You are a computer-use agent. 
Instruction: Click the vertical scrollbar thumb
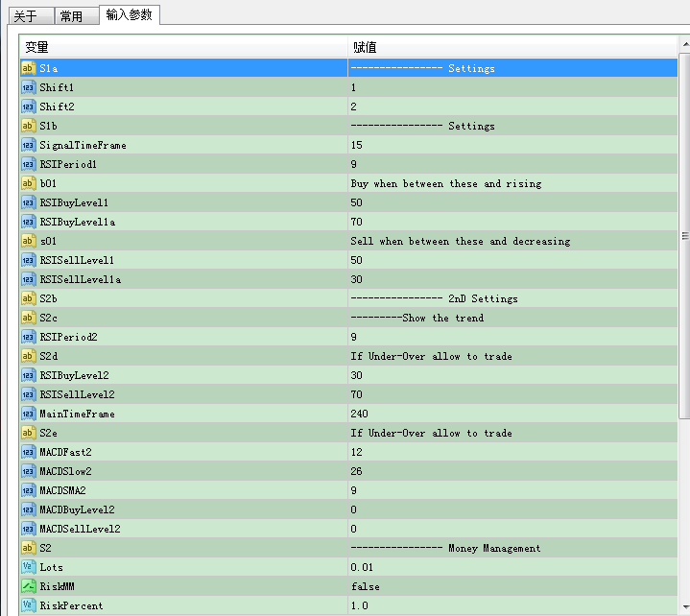point(685,236)
